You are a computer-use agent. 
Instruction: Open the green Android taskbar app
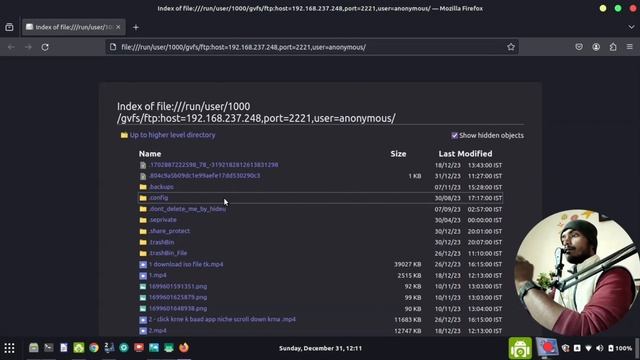[520, 348]
